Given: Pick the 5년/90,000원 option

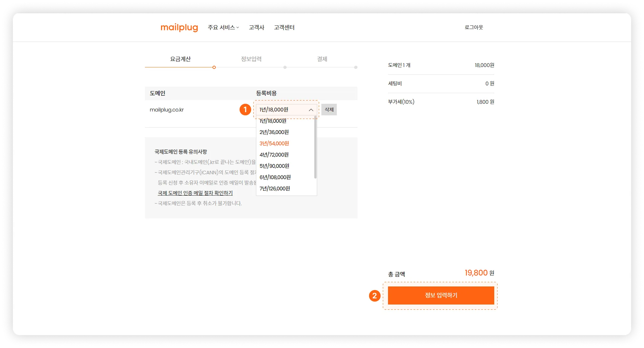Looking at the screenshot, I should tap(274, 166).
